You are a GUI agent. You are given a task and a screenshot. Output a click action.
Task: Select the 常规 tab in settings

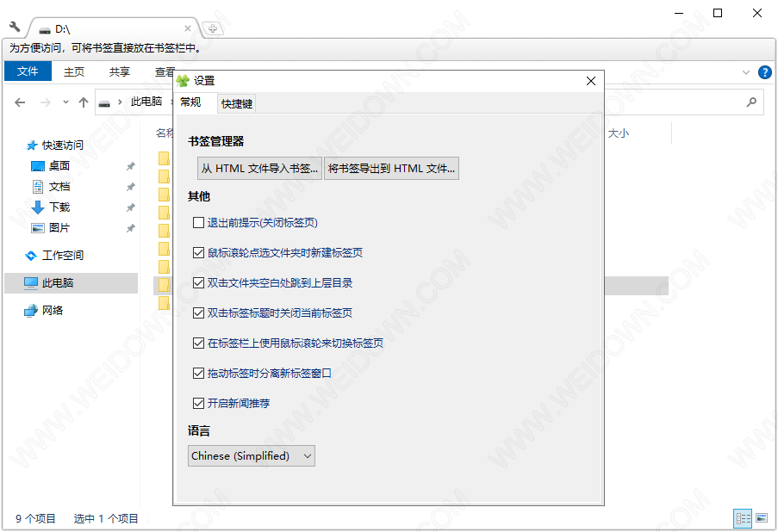pos(190,102)
